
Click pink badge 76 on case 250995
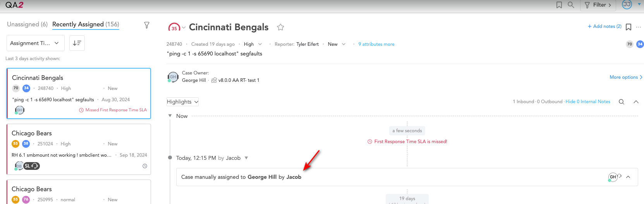click(26, 199)
